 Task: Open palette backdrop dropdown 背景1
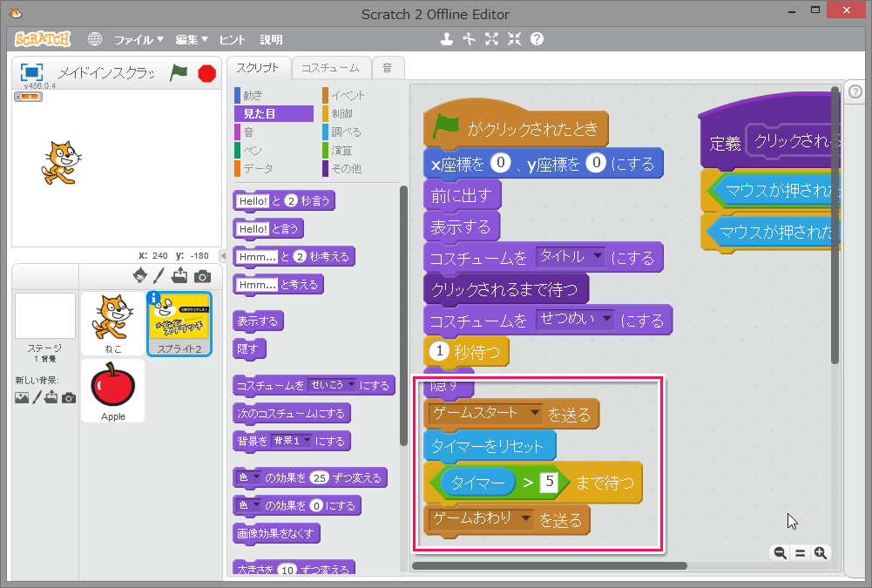(x=291, y=441)
